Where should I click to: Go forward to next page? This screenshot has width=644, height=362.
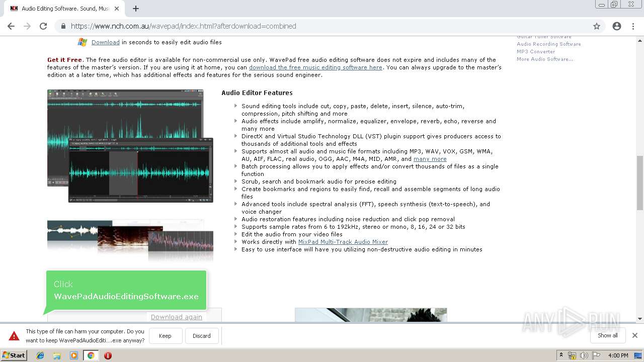click(27, 26)
